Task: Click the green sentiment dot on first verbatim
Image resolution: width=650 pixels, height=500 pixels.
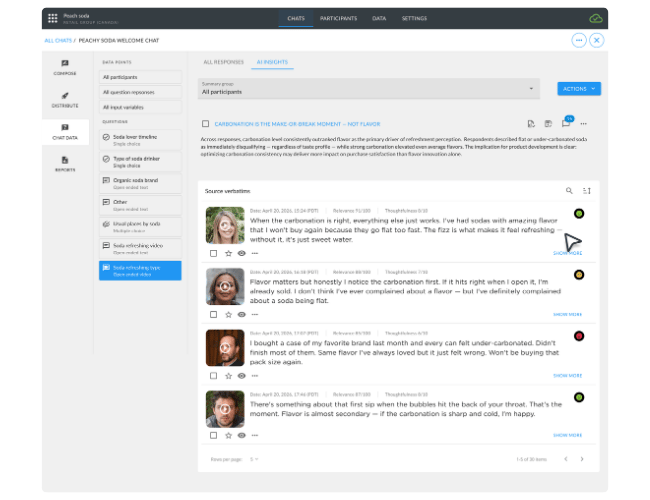Action: 579,214
